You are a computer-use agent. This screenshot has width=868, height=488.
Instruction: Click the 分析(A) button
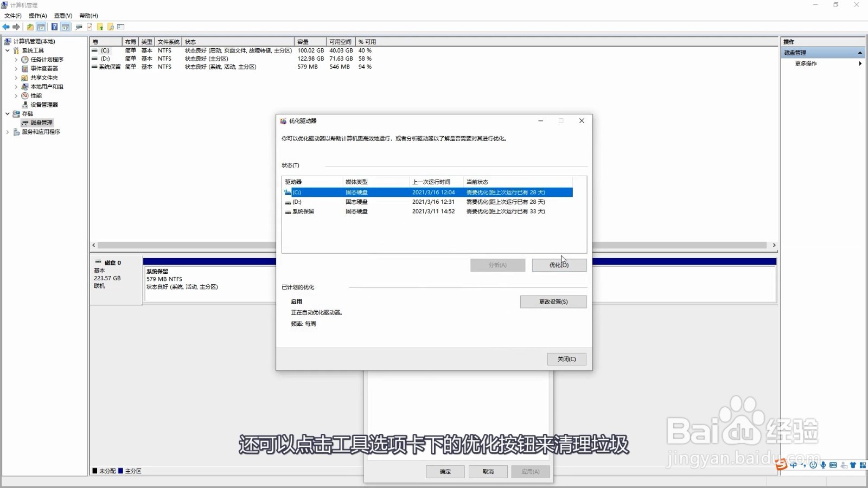pos(497,265)
